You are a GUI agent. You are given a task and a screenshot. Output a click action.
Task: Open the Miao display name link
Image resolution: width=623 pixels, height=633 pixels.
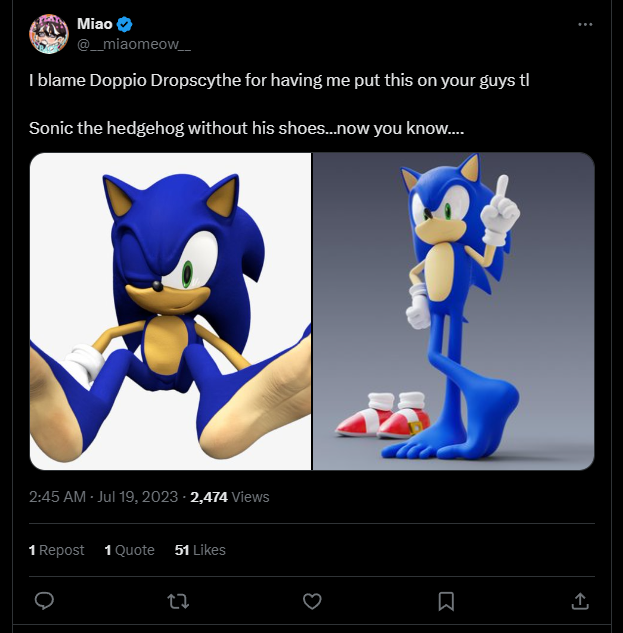[95, 24]
